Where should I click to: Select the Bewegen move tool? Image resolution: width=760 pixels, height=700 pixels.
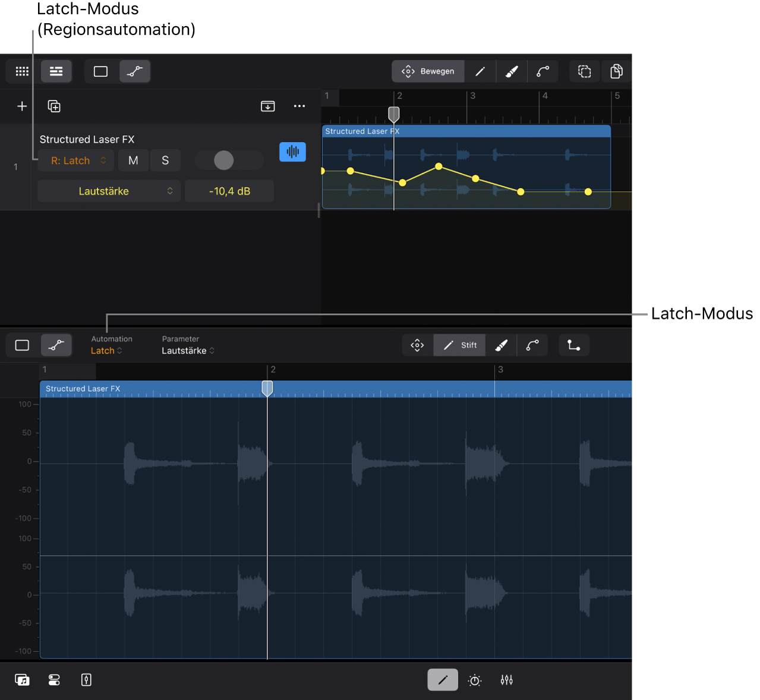tap(428, 71)
